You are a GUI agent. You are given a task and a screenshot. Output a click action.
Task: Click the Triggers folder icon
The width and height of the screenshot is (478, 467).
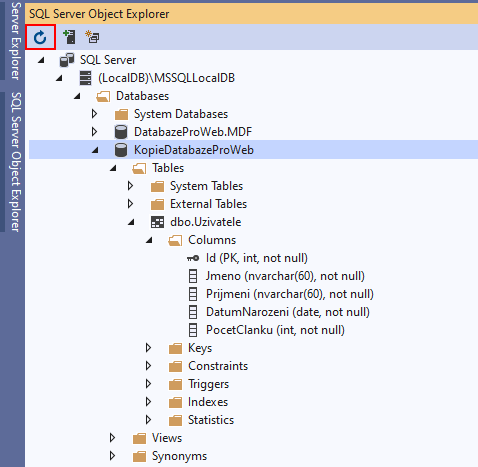pyautogui.click(x=175, y=384)
